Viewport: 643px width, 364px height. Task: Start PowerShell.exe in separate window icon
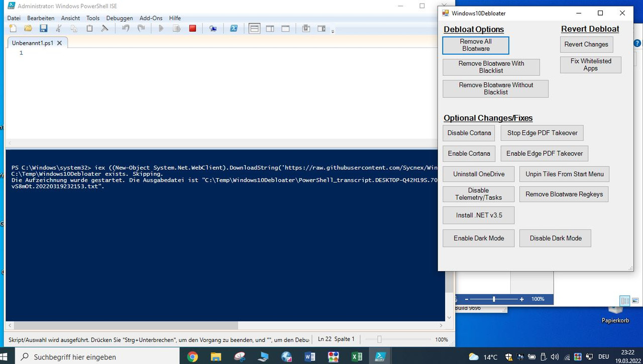point(234,29)
